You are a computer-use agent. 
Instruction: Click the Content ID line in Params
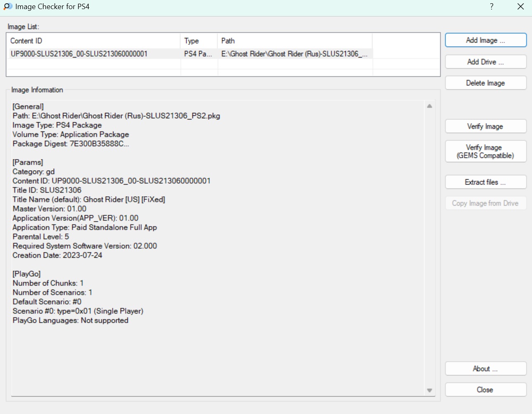(x=112, y=181)
